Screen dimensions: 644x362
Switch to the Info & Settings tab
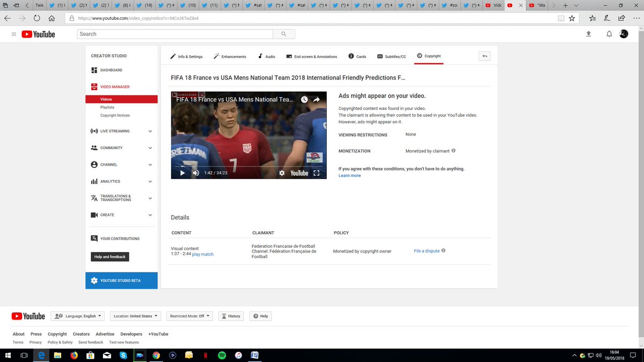pos(186,56)
